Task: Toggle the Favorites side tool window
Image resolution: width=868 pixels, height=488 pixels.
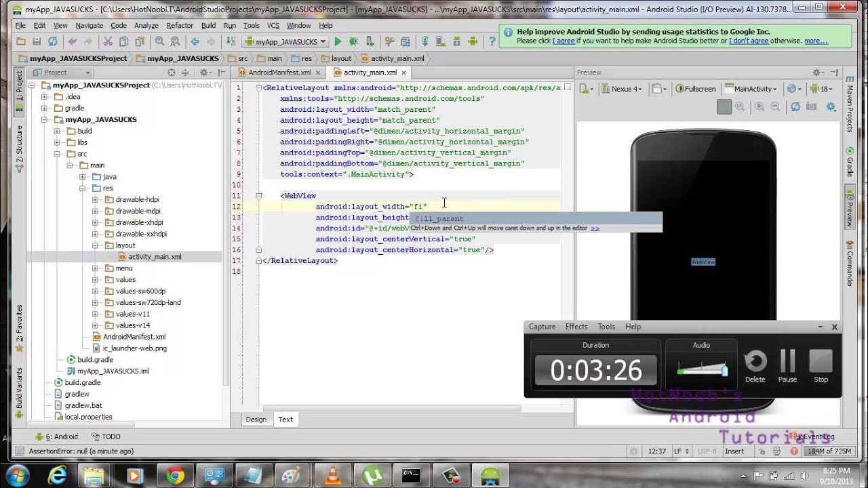Action: point(19,328)
